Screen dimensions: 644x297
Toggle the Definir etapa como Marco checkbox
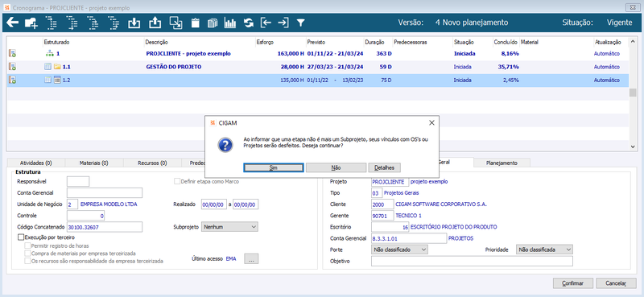[177, 181]
